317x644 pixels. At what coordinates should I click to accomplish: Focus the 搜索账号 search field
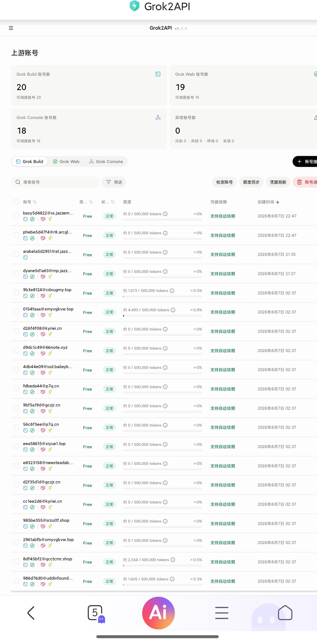point(55,182)
